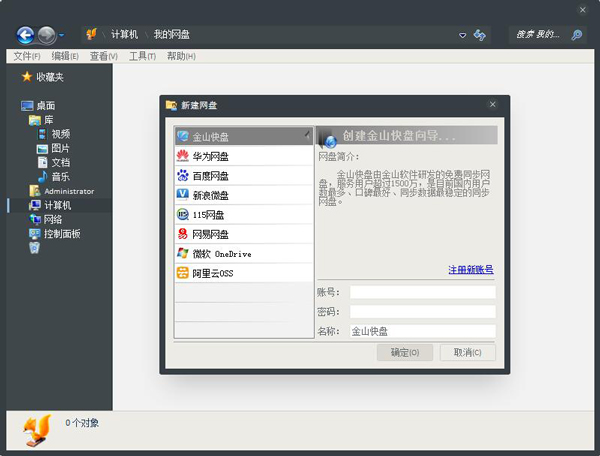Viewport: 600px width, 456px height.
Task: Click the 音乐 note icon
Action: [x=42, y=176]
